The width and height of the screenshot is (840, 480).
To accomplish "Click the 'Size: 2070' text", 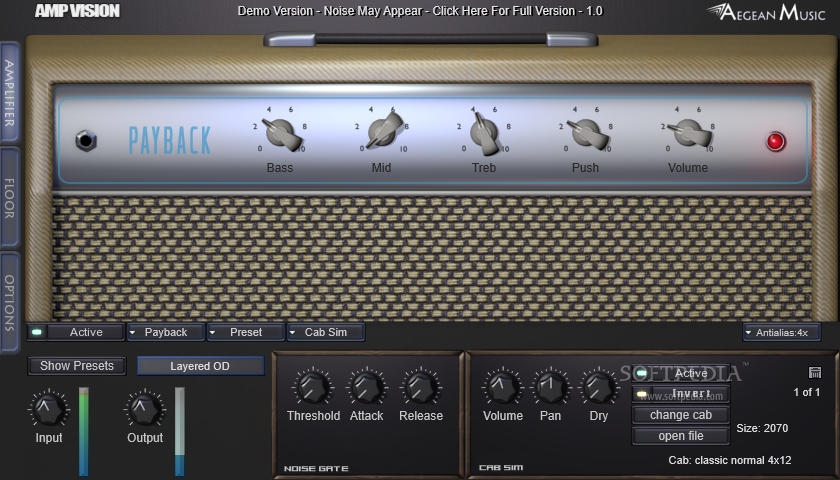I will pyautogui.click(x=762, y=428).
